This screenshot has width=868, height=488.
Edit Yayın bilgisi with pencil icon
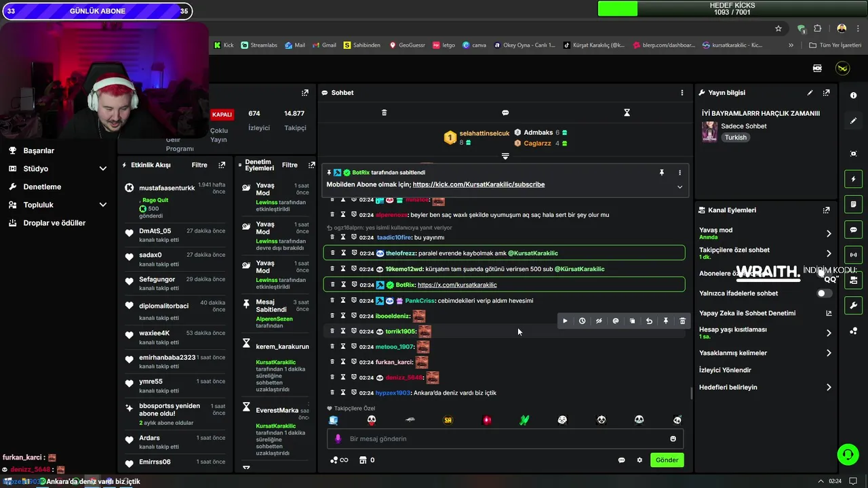pos(810,93)
